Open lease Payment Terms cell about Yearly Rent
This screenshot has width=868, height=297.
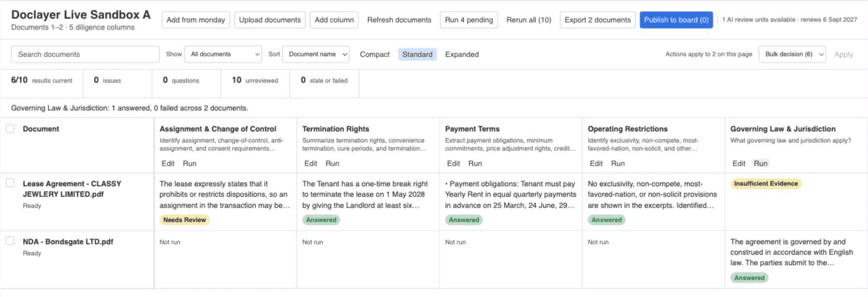point(510,195)
